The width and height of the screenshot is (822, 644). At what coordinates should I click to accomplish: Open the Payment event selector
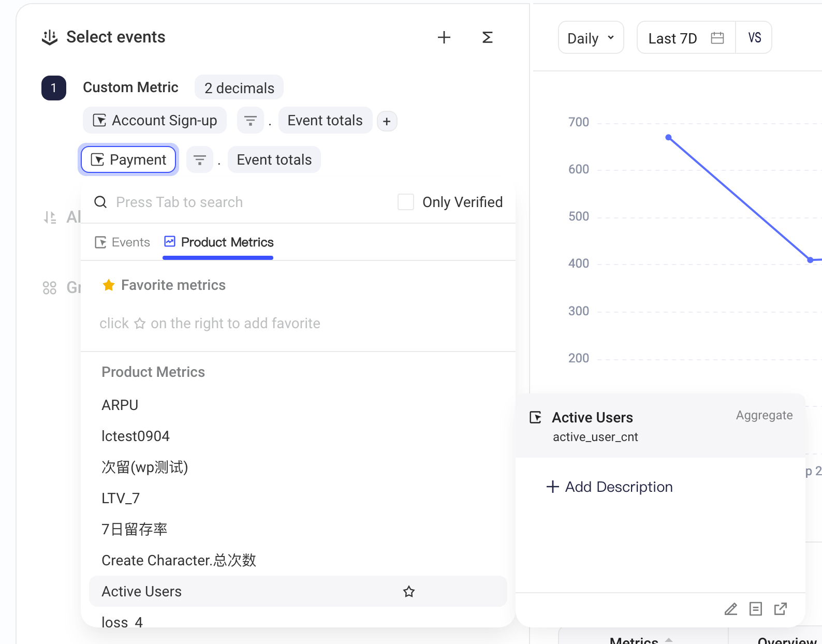128,160
